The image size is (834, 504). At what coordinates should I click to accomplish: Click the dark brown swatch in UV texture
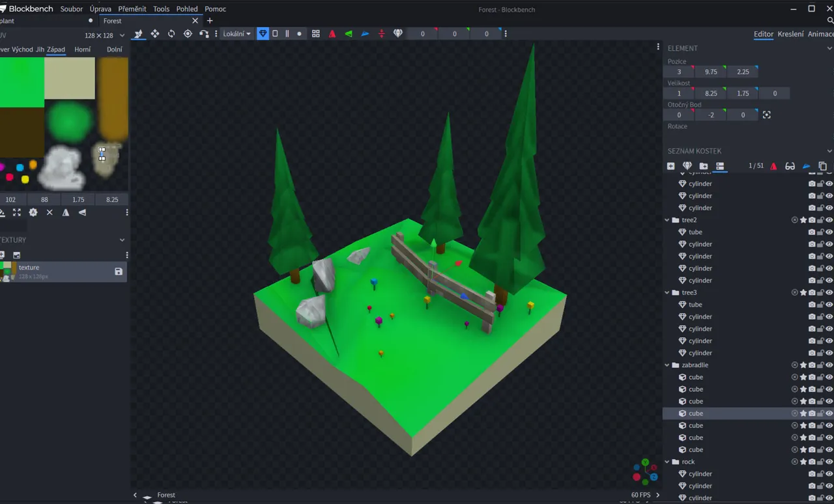click(22, 132)
